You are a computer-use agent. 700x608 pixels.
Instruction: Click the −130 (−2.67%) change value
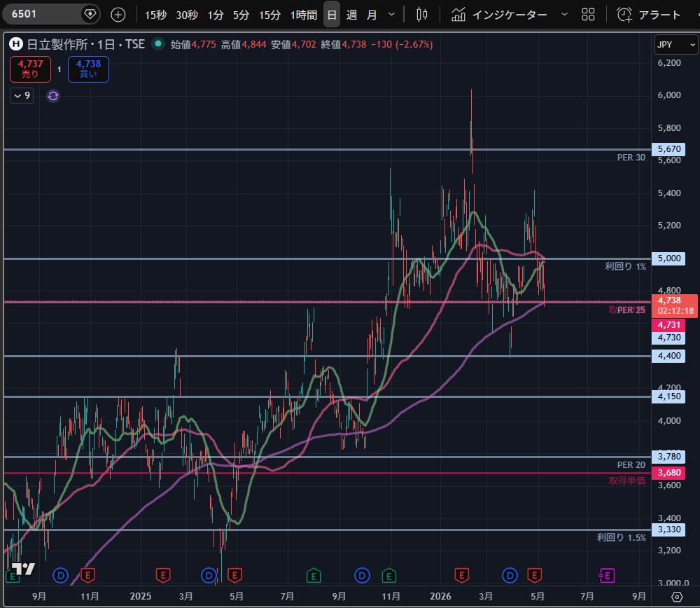[402, 45]
